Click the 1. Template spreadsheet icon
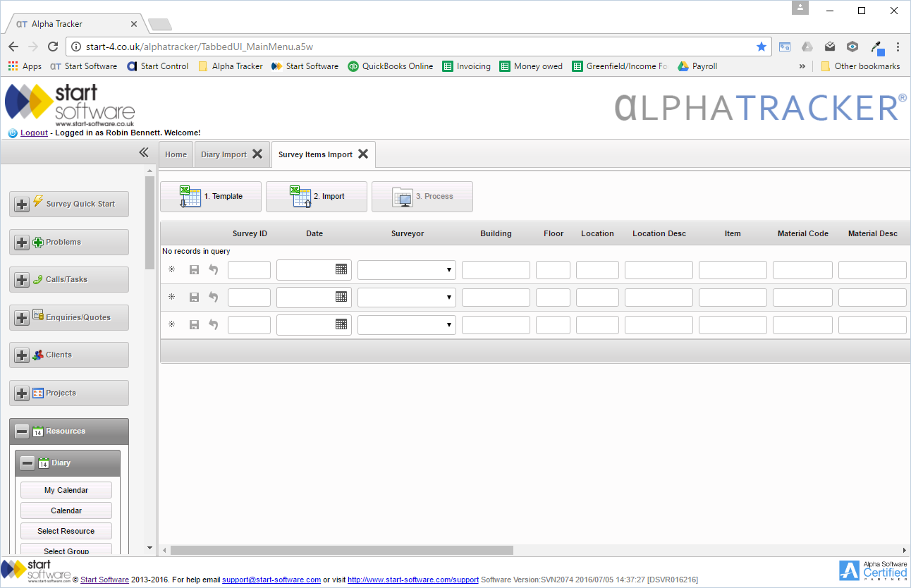Image resolution: width=911 pixels, height=588 pixels. click(x=188, y=196)
